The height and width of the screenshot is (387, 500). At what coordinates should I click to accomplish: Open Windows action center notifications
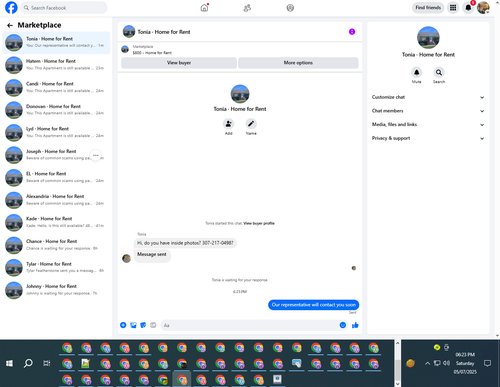[487, 363]
